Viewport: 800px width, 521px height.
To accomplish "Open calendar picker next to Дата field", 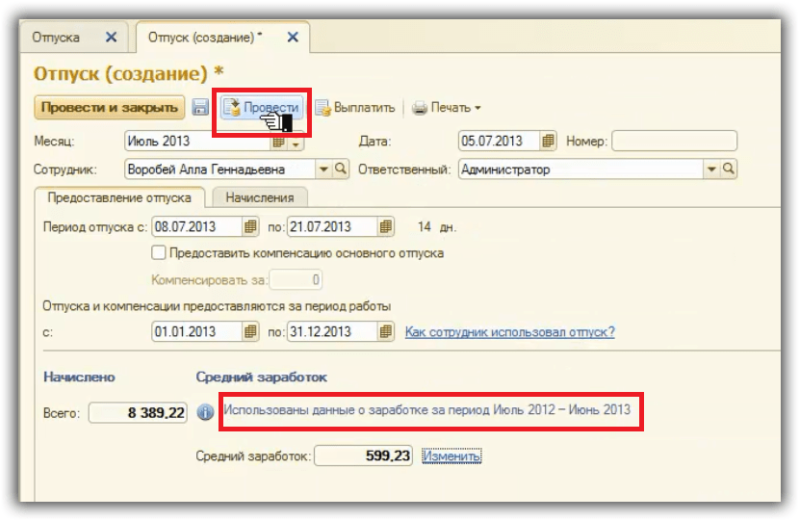I will pyautogui.click(x=548, y=141).
